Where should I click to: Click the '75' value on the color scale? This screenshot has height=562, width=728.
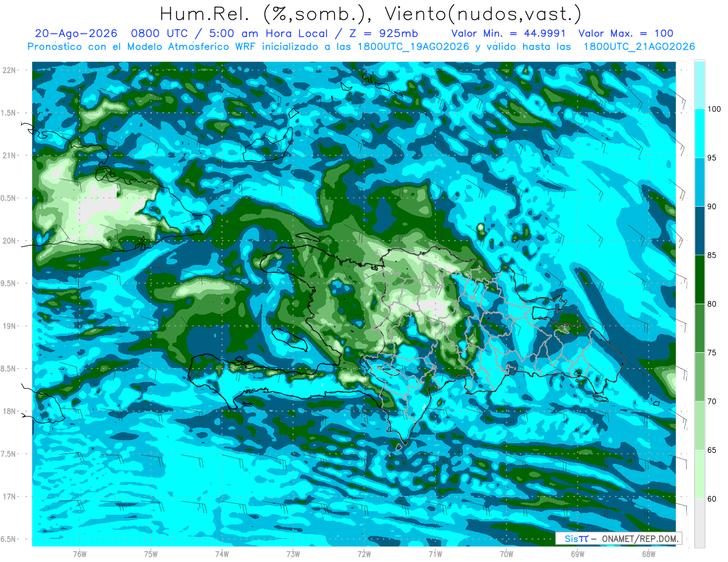click(713, 353)
